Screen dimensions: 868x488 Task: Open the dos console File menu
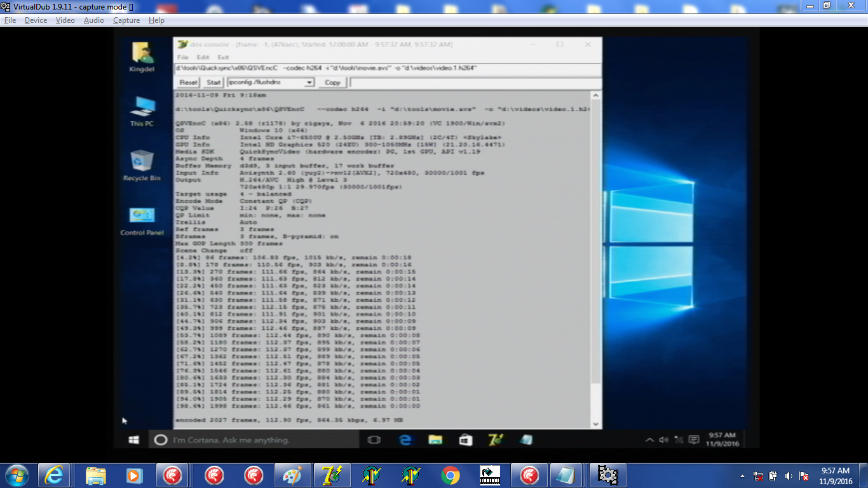(183, 57)
